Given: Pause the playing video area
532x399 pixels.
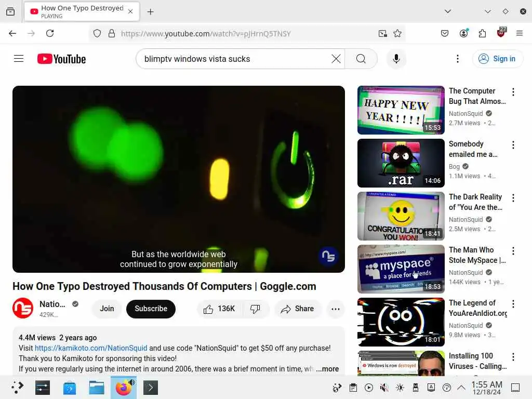Looking at the screenshot, I should tap(179, 179).
